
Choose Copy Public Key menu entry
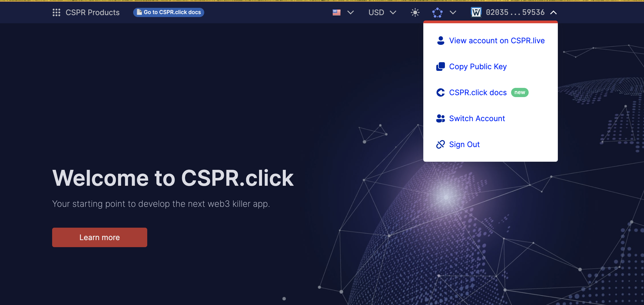click(478, 67)
